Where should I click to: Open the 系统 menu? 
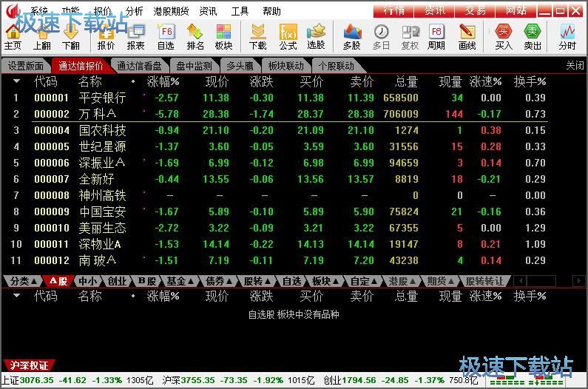pyautogui.click(x=39, y=10)
